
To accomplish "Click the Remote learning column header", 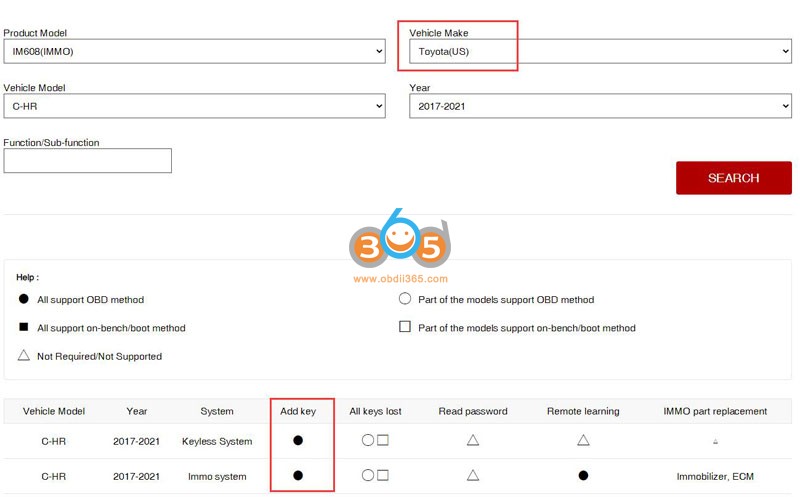I will [x=583, y=411].
